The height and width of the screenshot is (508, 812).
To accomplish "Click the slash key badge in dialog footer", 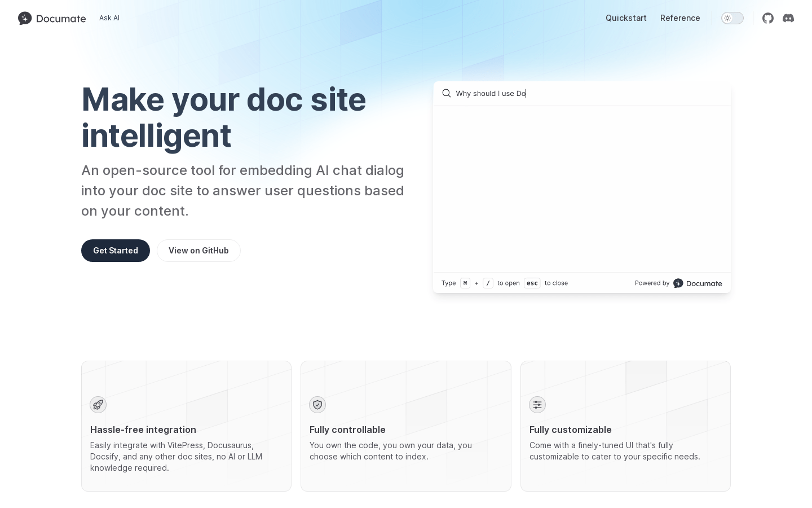I will pos(488,283).
